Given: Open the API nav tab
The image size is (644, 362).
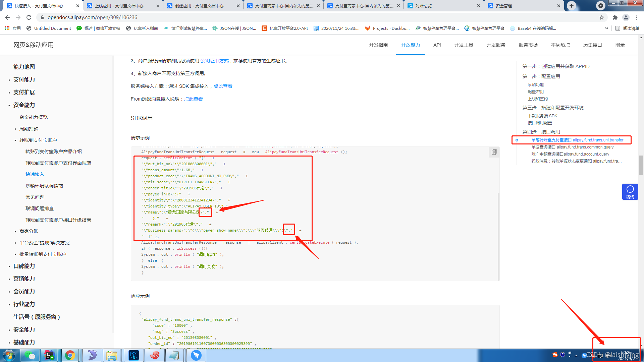Looking at the screenshot, I should 437,45.
